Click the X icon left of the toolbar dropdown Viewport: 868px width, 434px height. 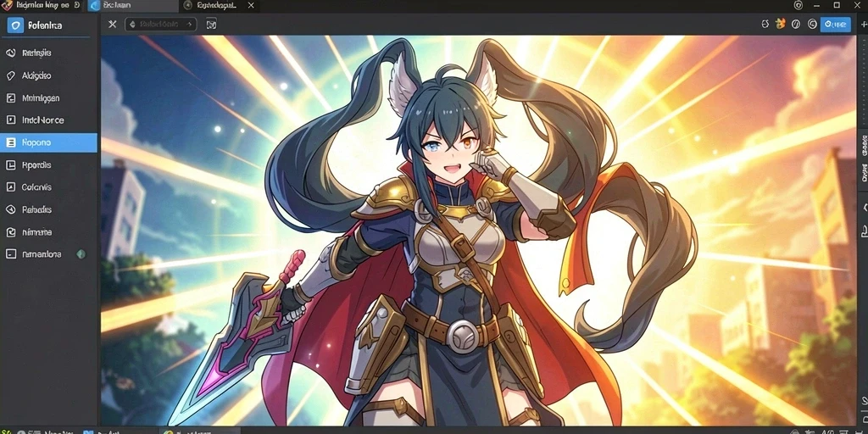pyautogui.click(x=113, y=25)
